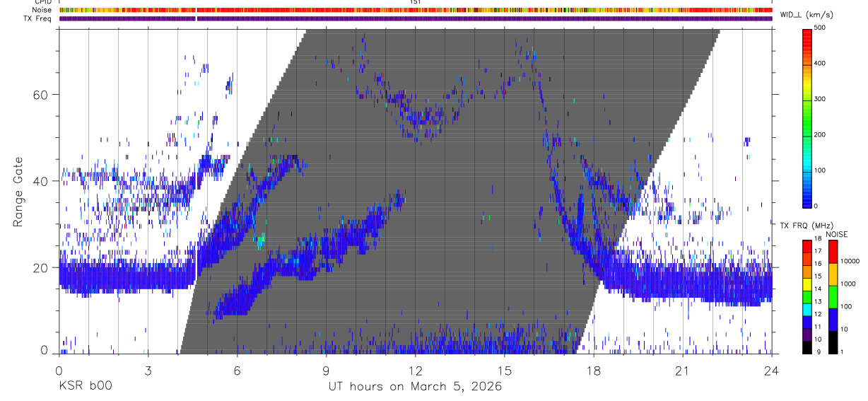Click the 'TX Freq' row label
Image resolution: width=868 pixels, height=401 pixels.
(37, 18)
